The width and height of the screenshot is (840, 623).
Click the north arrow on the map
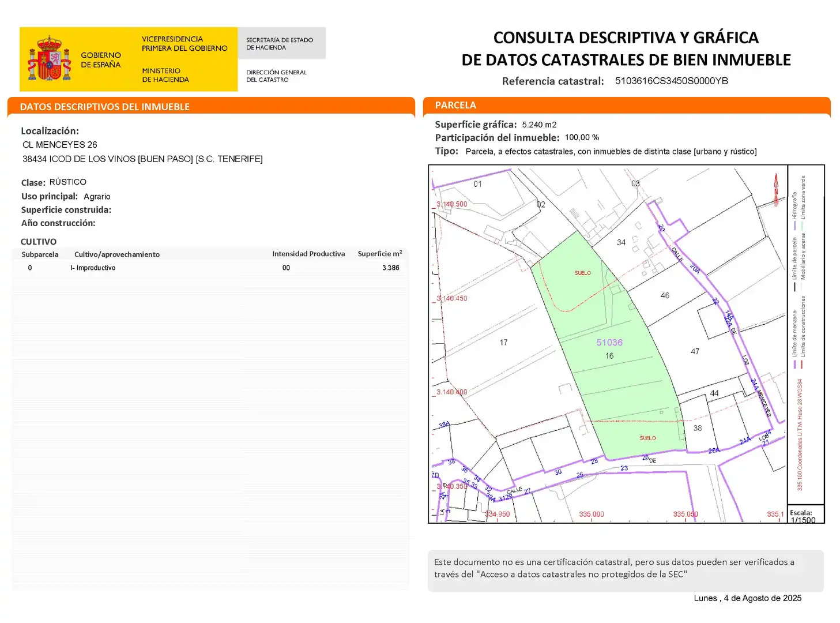click(x=776, y=190)
